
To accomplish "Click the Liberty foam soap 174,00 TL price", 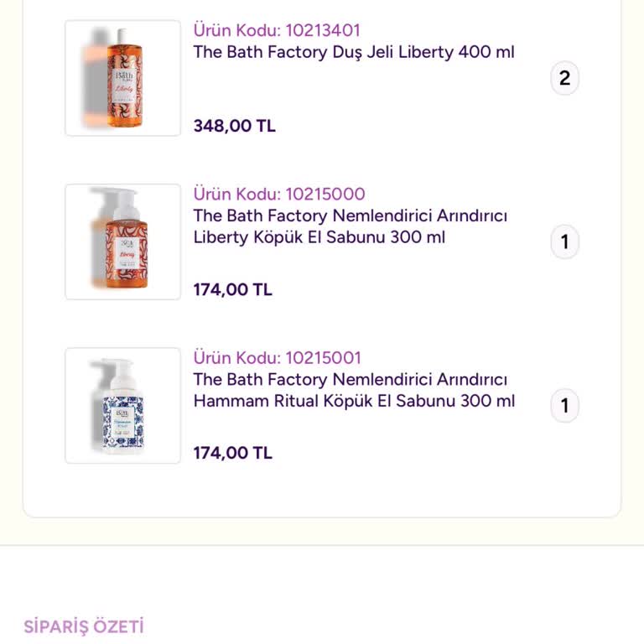I will click(x=232, y=289).
